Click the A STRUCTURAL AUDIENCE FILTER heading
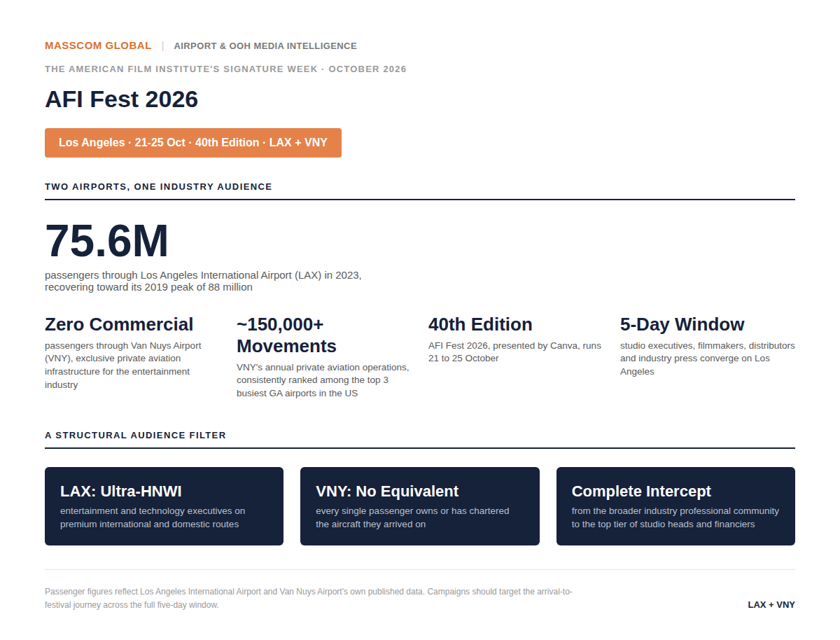840x640 pixels. pyautogui.click(x=136, y=436)
